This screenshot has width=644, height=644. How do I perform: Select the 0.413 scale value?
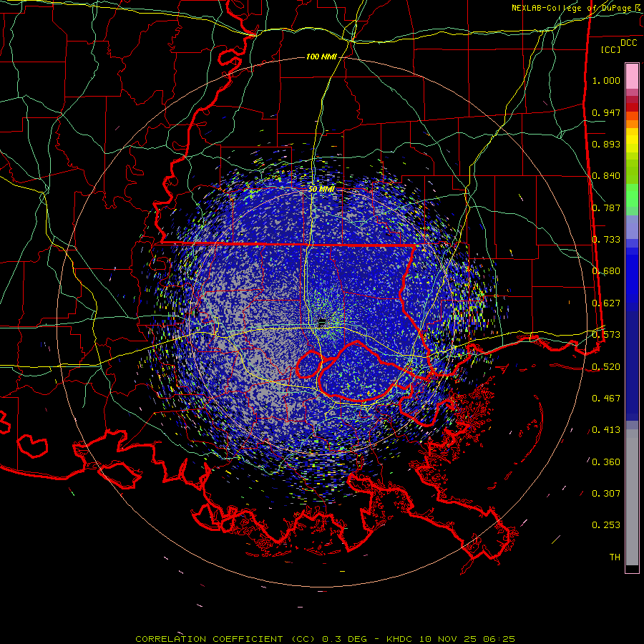tap(606, 430)
